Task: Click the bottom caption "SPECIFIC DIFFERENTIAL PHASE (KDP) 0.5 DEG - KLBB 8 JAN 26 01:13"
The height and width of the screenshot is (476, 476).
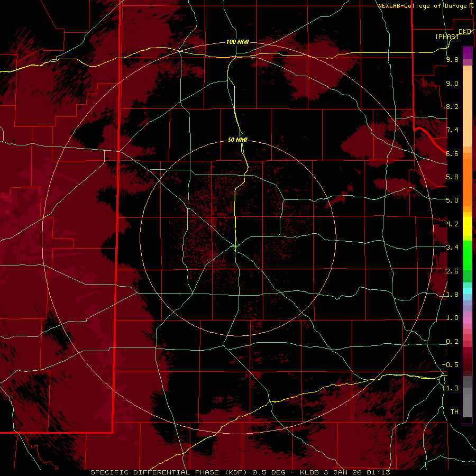Action: 240,472
